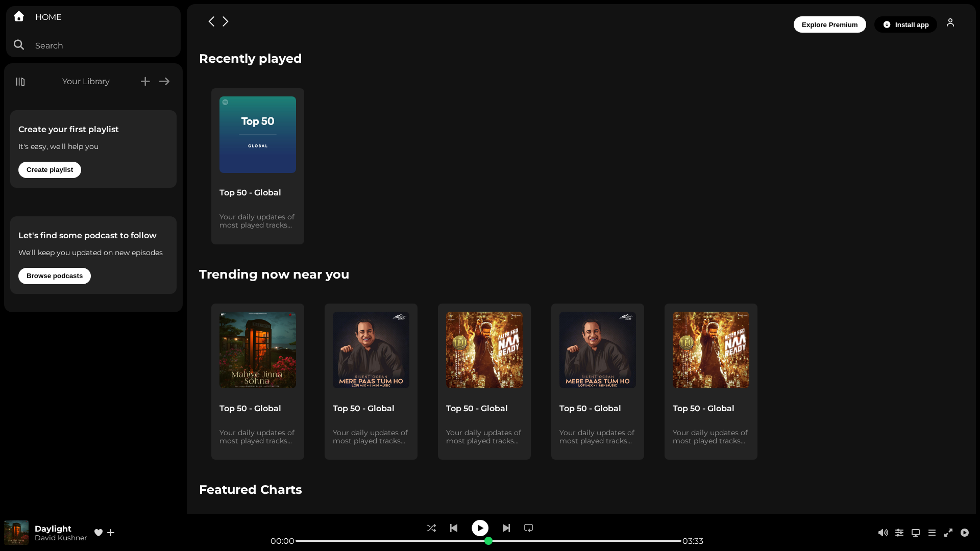Click Install app button
This screenshot has width=980, height=551.
[x=905, y=24]
